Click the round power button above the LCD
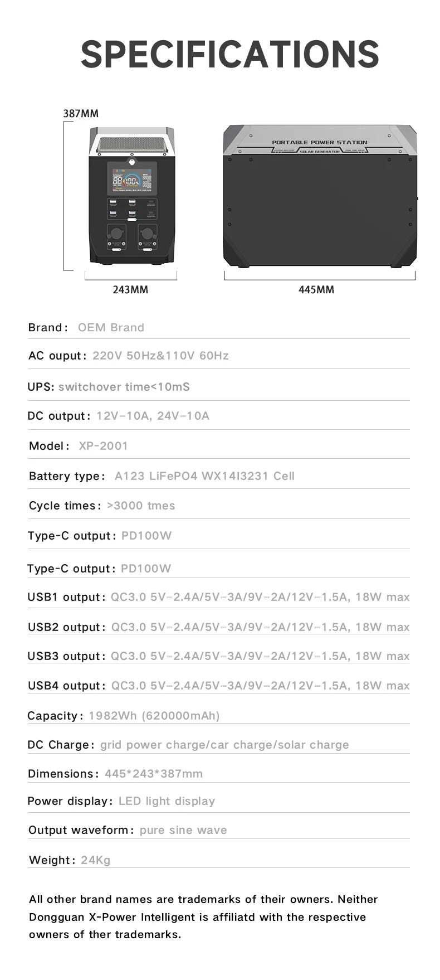 point(132,161)
